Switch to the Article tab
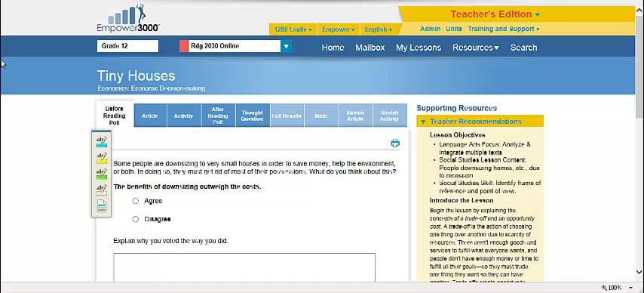Viewport: 644px width, 293px height. (150, 116)
